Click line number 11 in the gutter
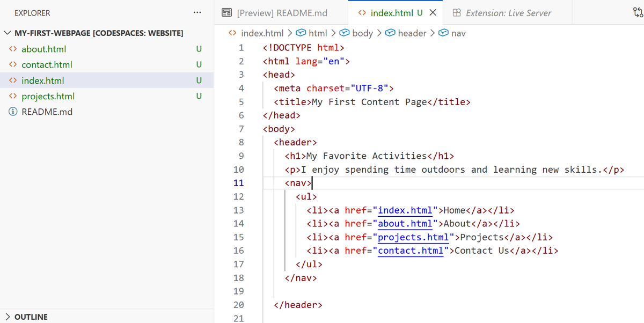Screen dimensions: 644x323 (238, 183)
